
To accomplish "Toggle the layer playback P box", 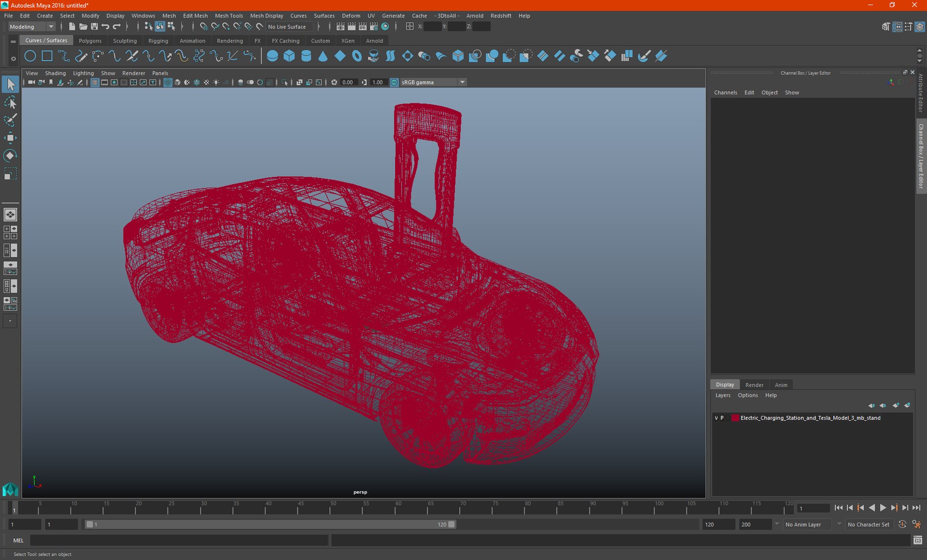I will [x=722, y=418].
